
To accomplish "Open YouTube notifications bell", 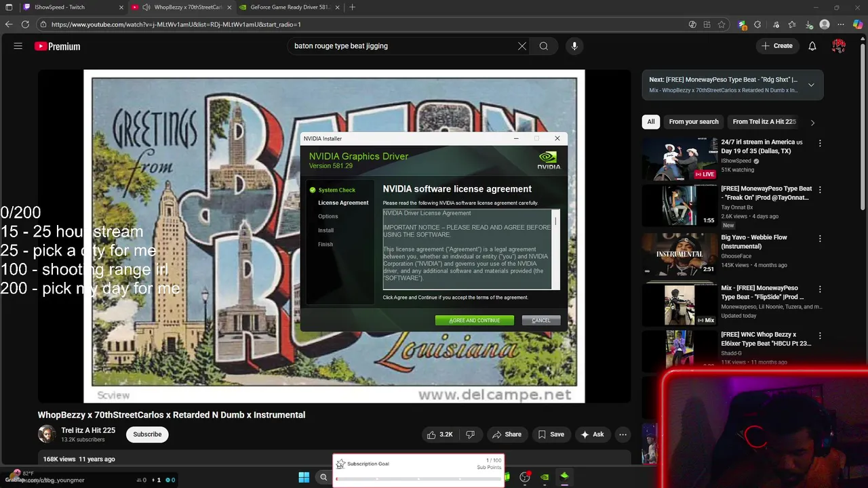I will (x=812, y=46).
